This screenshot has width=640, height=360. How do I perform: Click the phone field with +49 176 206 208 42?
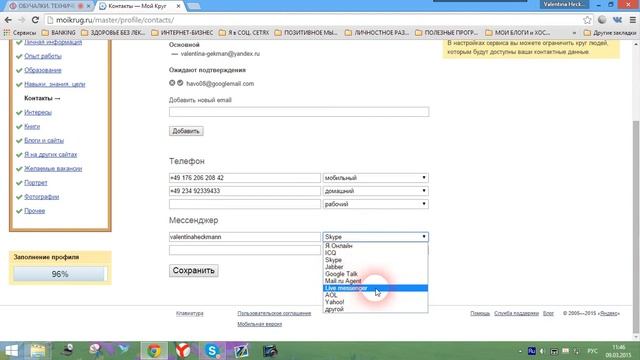pos(245,178)
